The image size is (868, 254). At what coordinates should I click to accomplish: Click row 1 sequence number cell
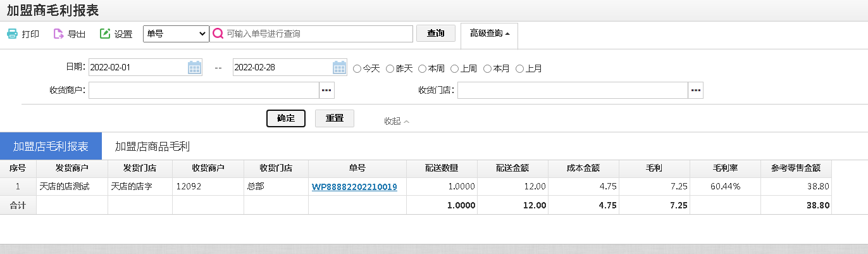click(18, 187)
